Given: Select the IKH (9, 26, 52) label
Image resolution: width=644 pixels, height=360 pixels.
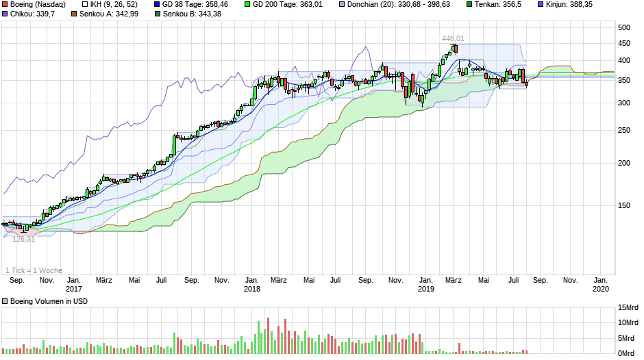Looking at the screenshot, I should pos(114,5).
